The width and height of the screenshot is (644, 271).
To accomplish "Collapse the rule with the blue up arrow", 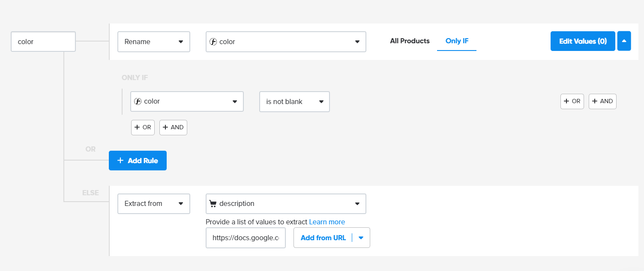I will click(x=624, y=41).
